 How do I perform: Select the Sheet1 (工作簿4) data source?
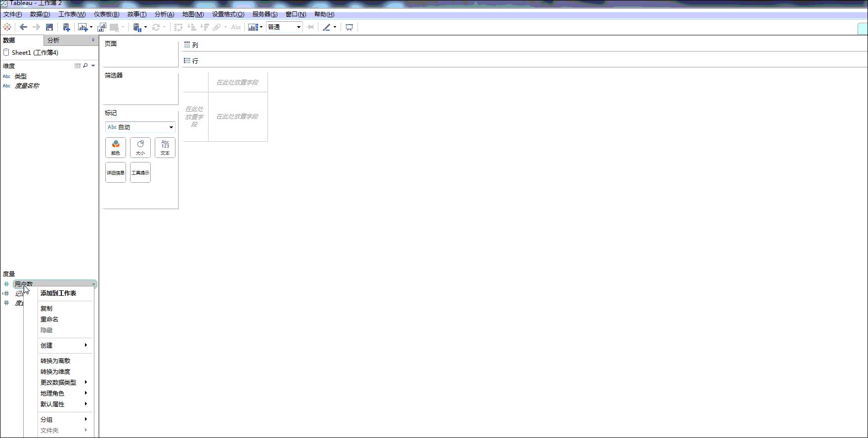(x=35, y=53)
